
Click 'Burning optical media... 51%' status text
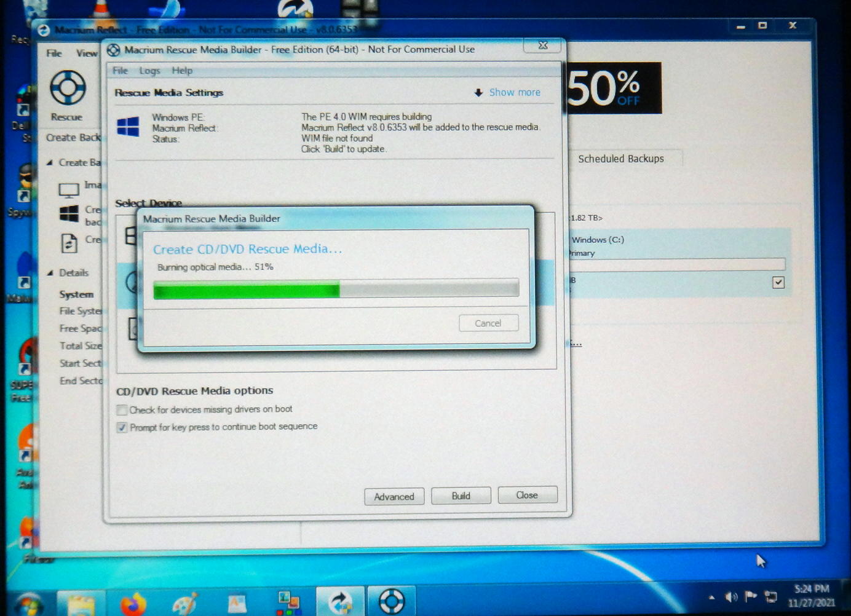[215, 267]
